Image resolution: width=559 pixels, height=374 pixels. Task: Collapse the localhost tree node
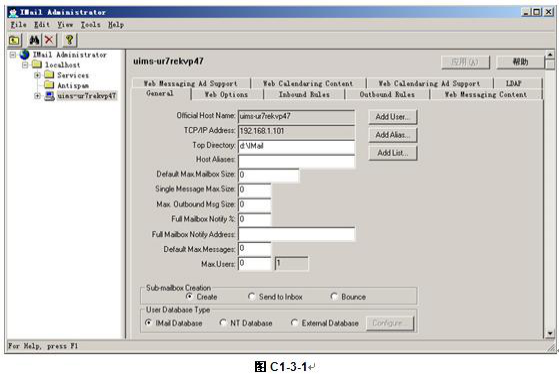(25, 65)
